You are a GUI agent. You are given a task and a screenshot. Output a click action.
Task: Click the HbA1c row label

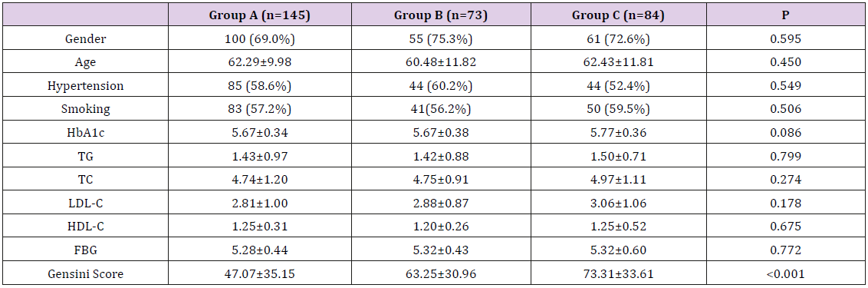point(85,133)
